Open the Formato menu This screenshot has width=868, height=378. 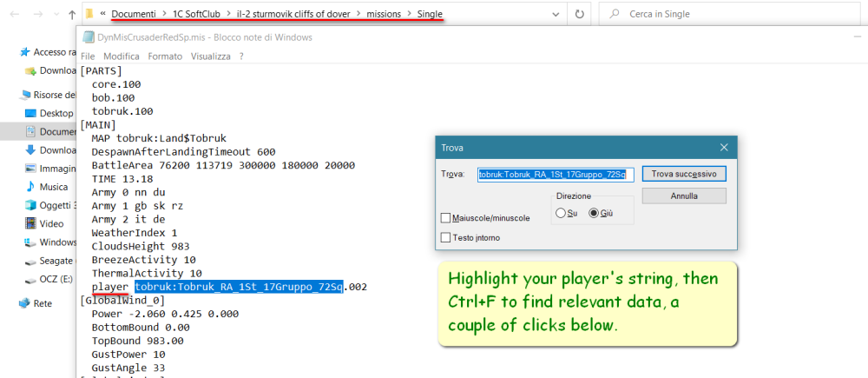tap(165, 56)
